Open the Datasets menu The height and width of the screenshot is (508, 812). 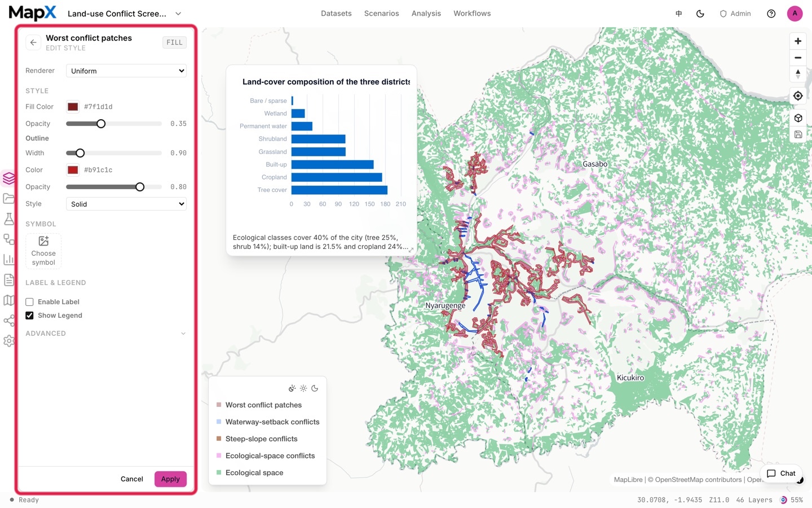336,14
